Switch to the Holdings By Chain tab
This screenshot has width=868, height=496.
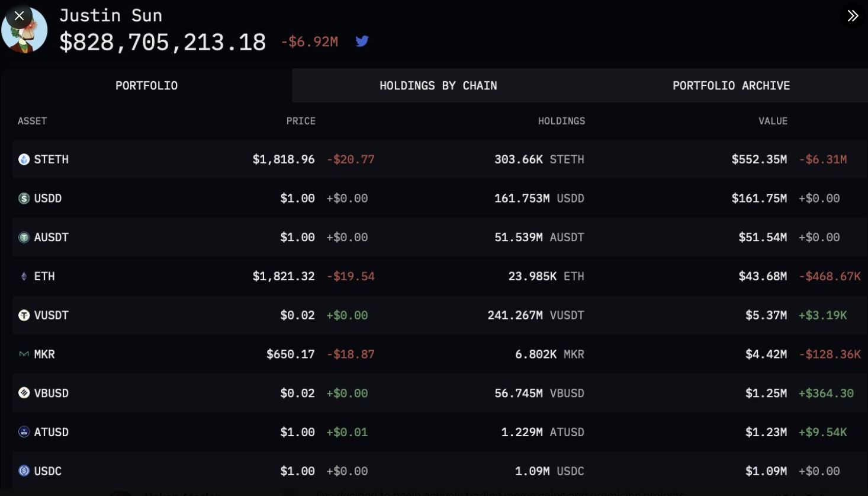[438, 85]
